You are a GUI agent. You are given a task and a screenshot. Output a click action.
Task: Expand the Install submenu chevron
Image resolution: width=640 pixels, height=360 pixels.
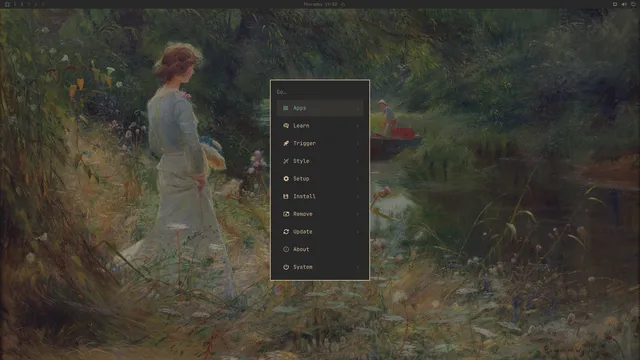[x=358, y=196]
